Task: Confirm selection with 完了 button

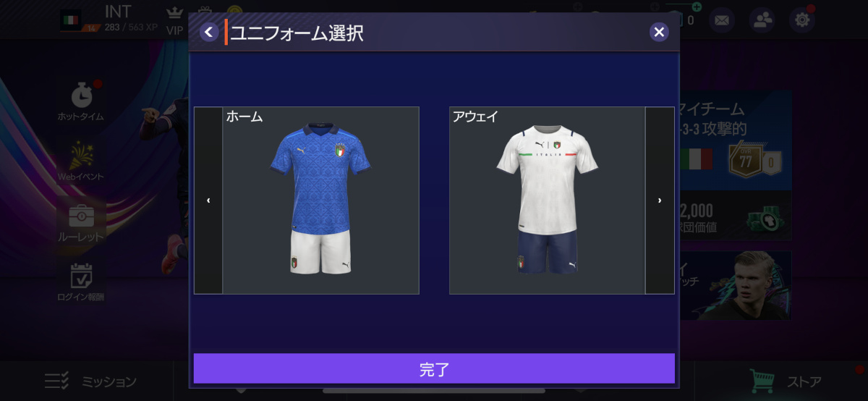Action: point(434,368)
